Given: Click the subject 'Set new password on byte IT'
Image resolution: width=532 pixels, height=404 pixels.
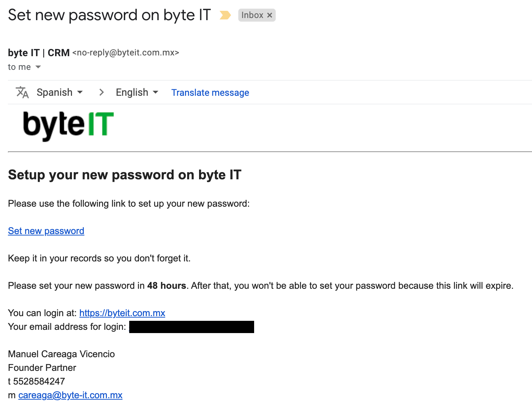Looking at the screenshot, I should coord(109,15).
